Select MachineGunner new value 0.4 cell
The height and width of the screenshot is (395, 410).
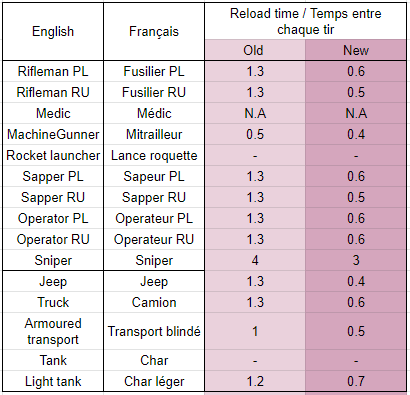(x=356, y=134)
